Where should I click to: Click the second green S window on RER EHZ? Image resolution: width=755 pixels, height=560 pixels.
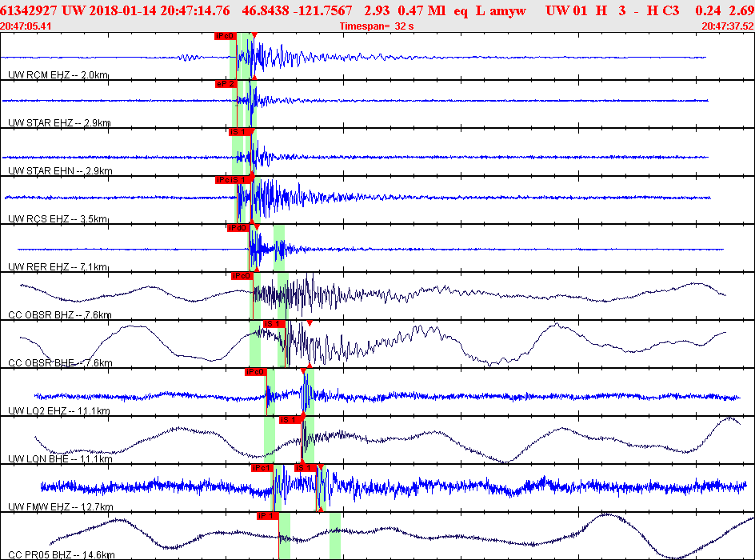click(x=279, y=248)
